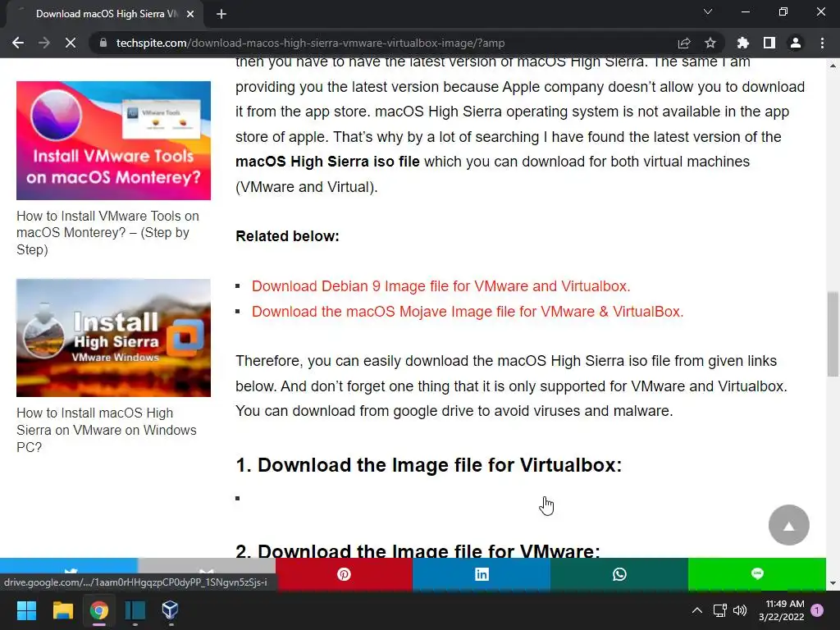Open How to Install macOS High Sierra link
This screenshot has height=630, width=840.
pos(107,430)
